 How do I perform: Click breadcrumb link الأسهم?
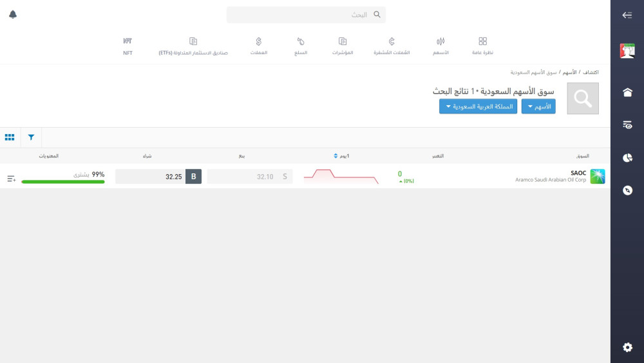[x=569, y=72]
